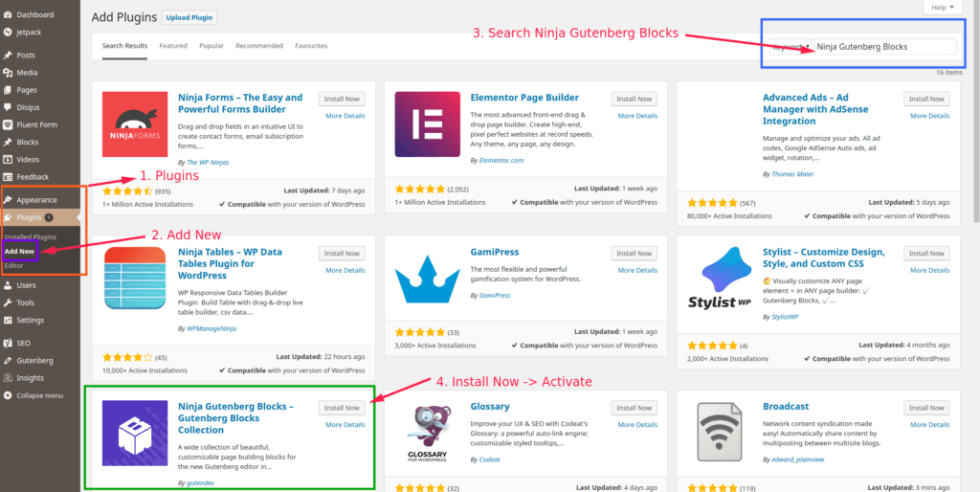
Task: Click the Tools wrench icon
Action: click(x=8, y=302)
